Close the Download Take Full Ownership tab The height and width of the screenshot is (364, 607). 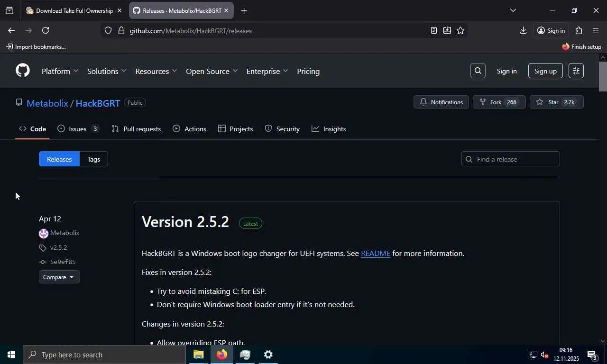pos(119,10)
